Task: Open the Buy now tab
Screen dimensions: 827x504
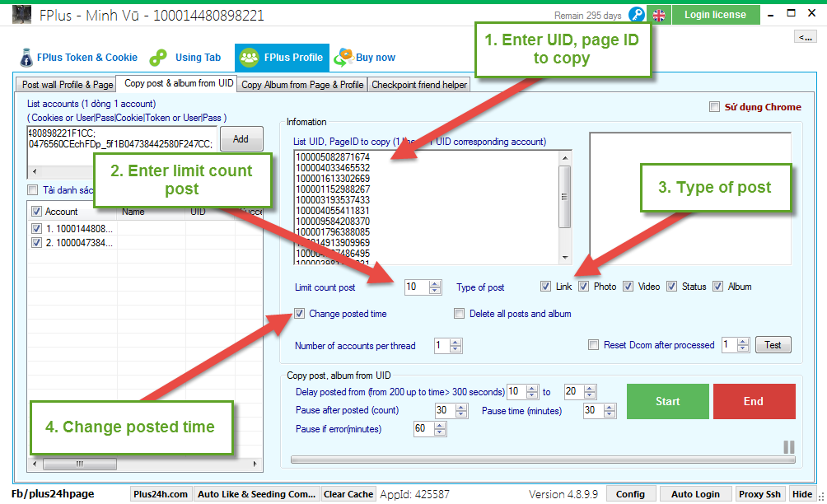Action: coord(364,58)
